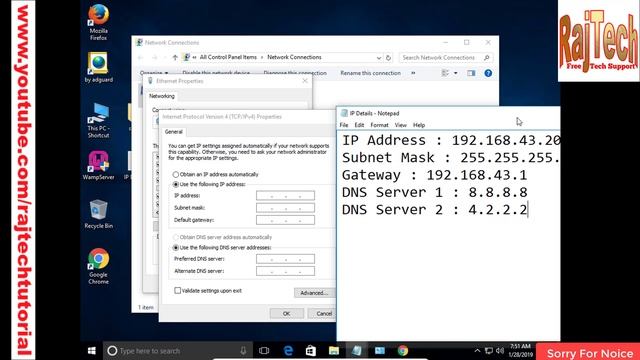The height and width of the screenshot is (360, 640).
Task: Click the Default gateway input field
Action: tap(285, 220)
